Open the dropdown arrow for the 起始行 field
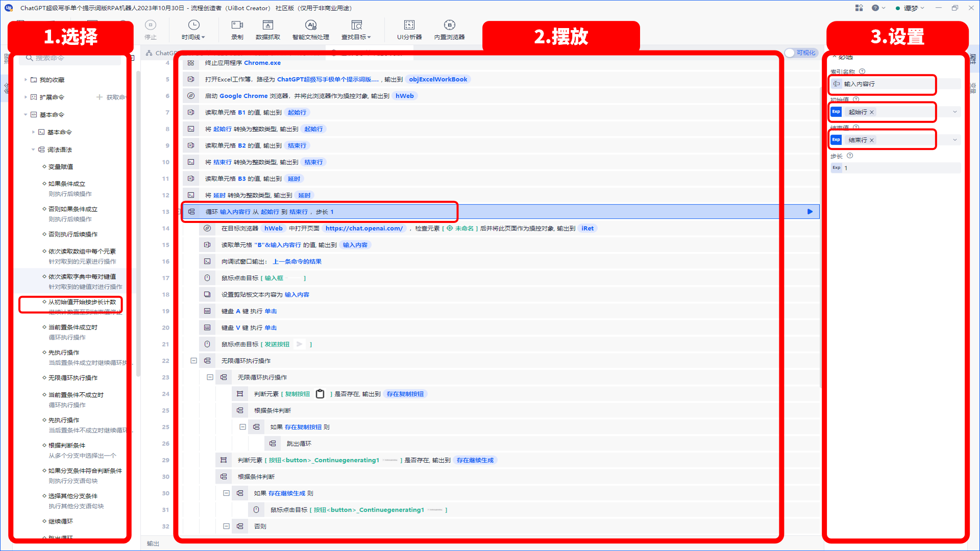Image resolution: width=980 pixels, height=551 pixels. pyautogui.click(x=955, y=112)
